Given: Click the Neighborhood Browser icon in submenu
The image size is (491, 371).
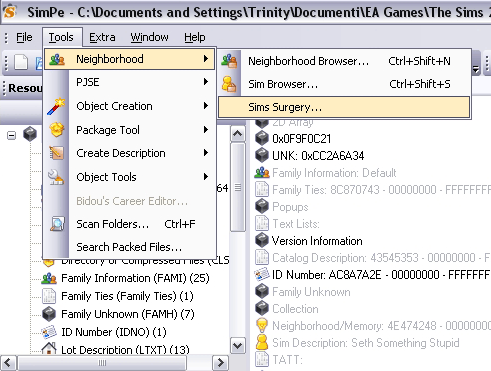Looking at the screenshot, I should coord(229,61).
